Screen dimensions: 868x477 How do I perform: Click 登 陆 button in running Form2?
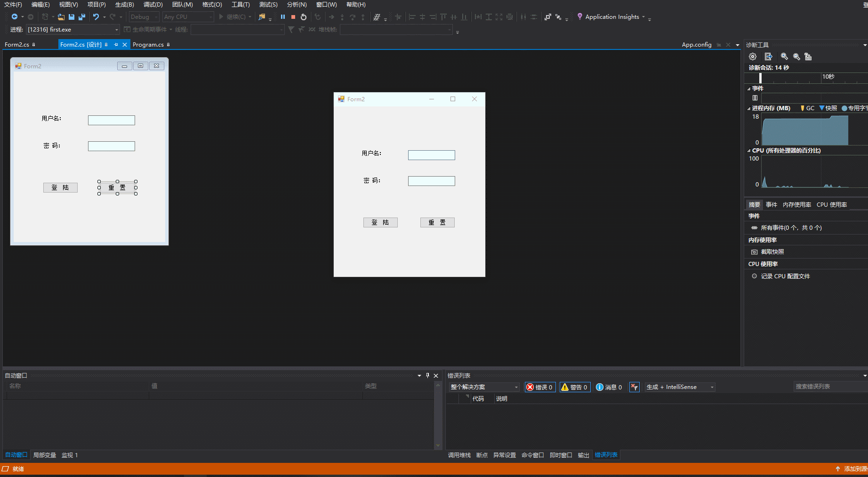380,222
